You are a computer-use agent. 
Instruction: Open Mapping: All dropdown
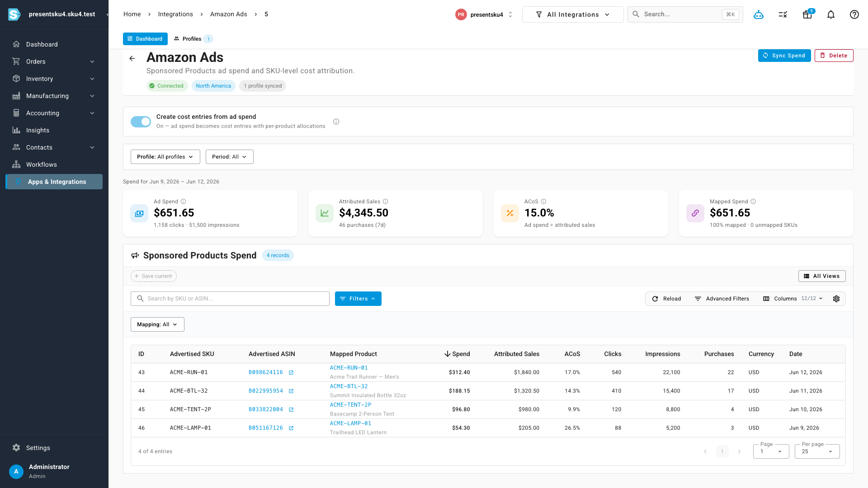pos(157,324)
